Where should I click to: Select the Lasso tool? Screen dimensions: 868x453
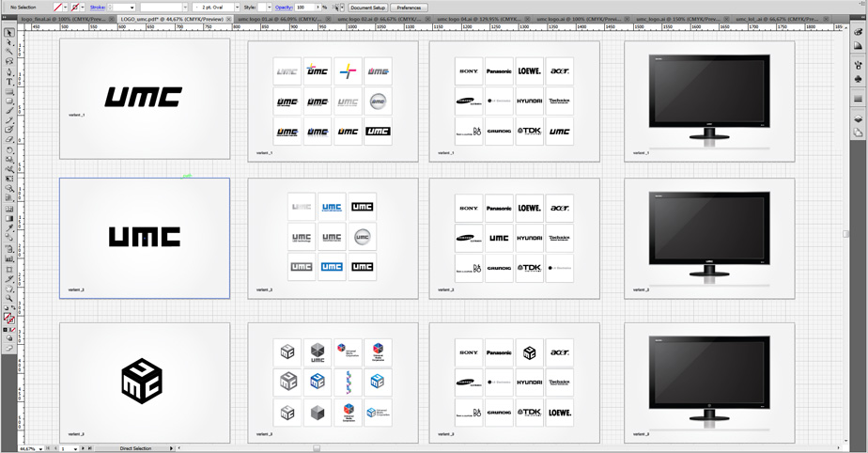coord(9,61)
